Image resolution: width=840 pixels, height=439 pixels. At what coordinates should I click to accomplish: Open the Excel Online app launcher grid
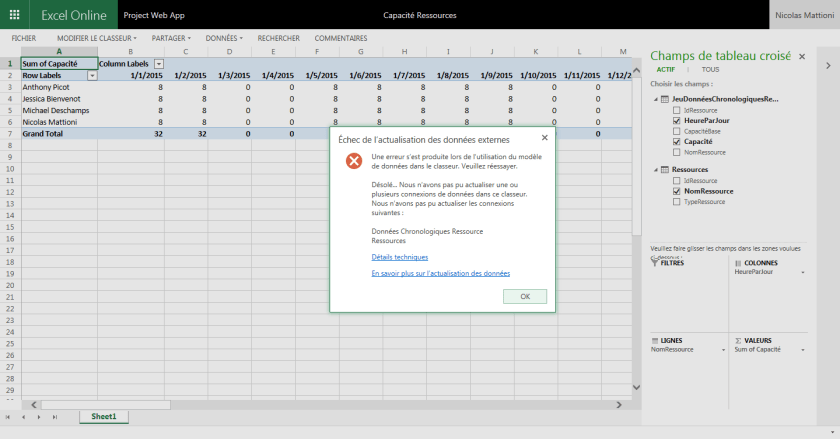[x=14, y=16]
